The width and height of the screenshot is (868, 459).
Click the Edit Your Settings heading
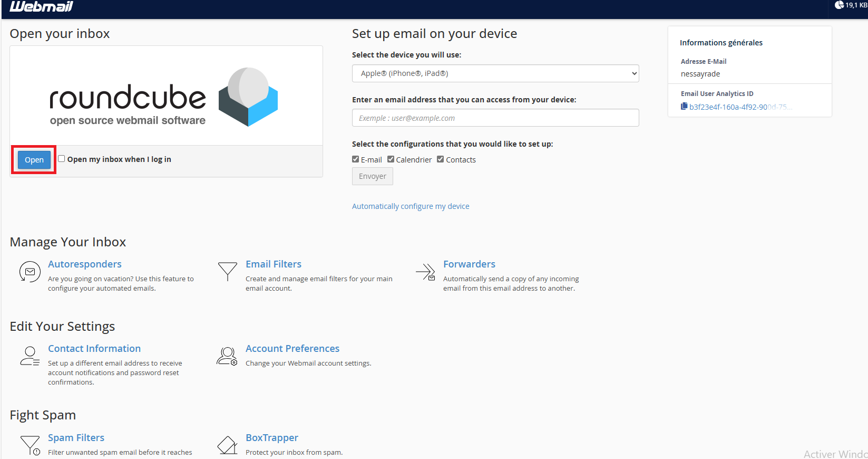[62, 327]
